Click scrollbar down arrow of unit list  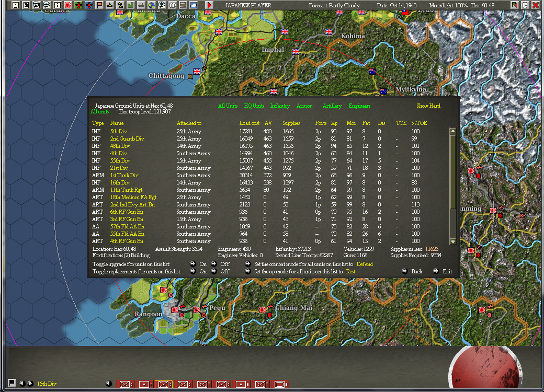pos(452,241)
